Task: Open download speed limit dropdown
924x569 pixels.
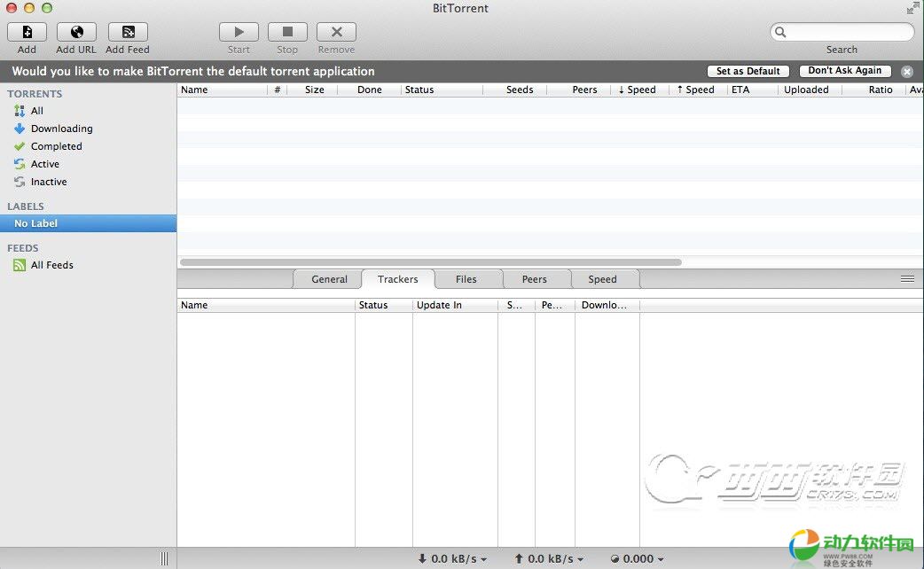Action: (453, 559)
